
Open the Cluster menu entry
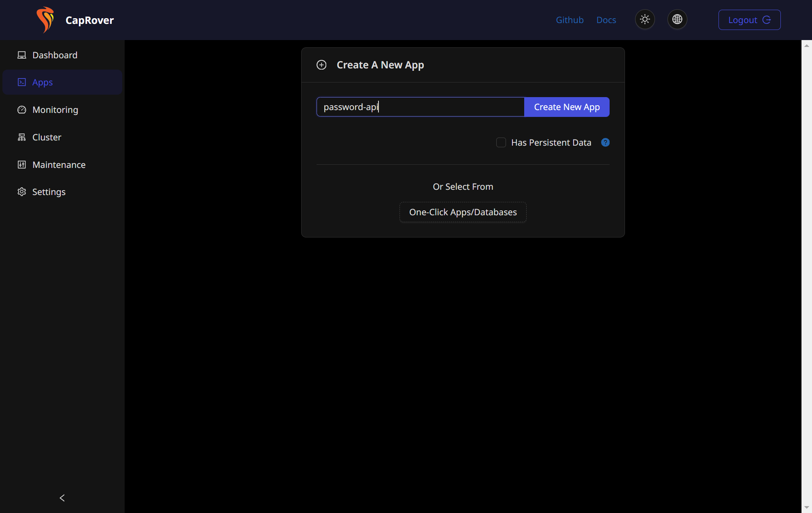(62, 137)
